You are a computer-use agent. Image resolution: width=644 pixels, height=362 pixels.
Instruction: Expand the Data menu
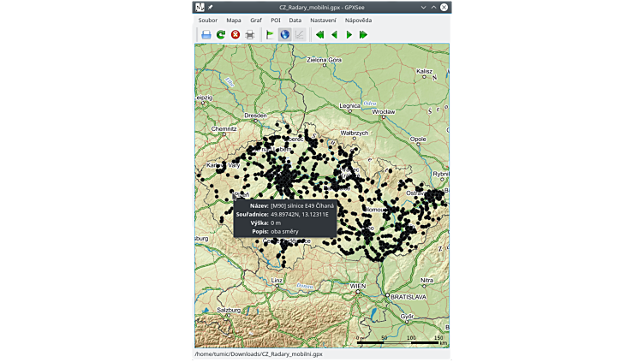(x=295, y=20)
